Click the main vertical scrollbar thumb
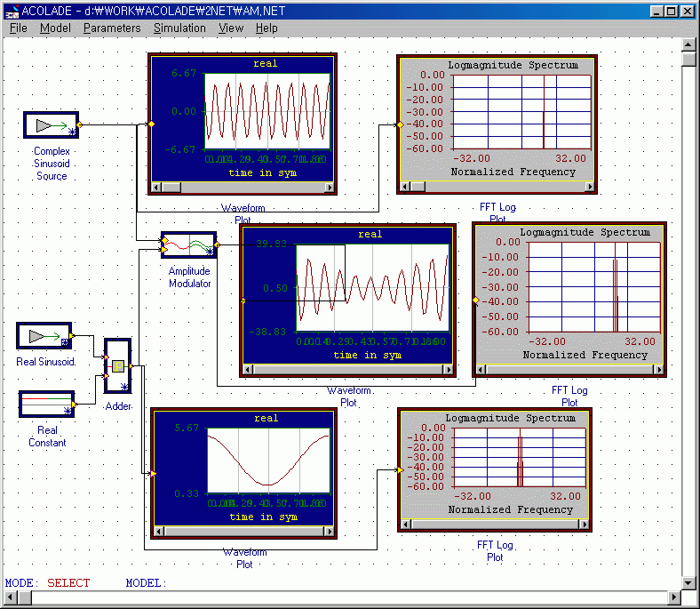Image resolution: width=700 pixels, height=609 pixels. point(688,59)
